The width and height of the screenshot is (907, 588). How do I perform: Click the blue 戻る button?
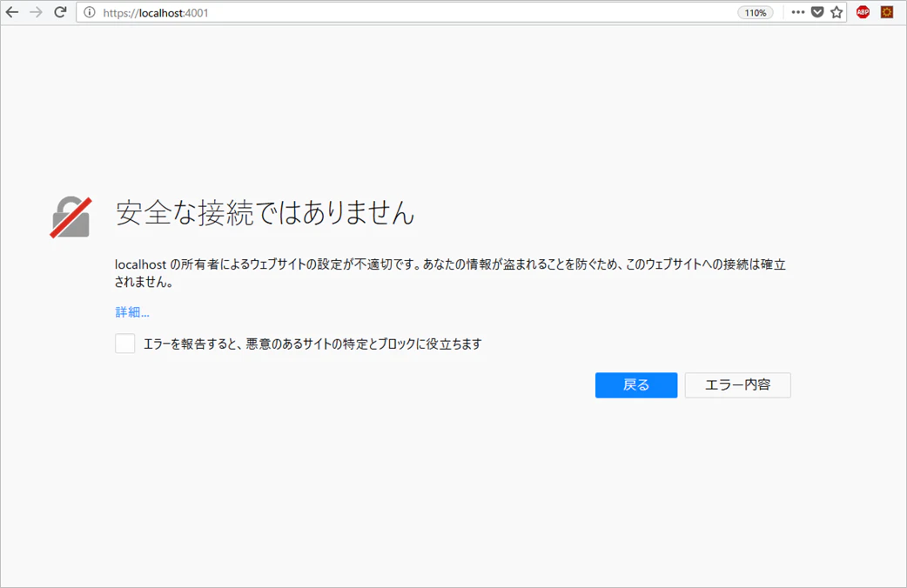[x=636, y=385]
